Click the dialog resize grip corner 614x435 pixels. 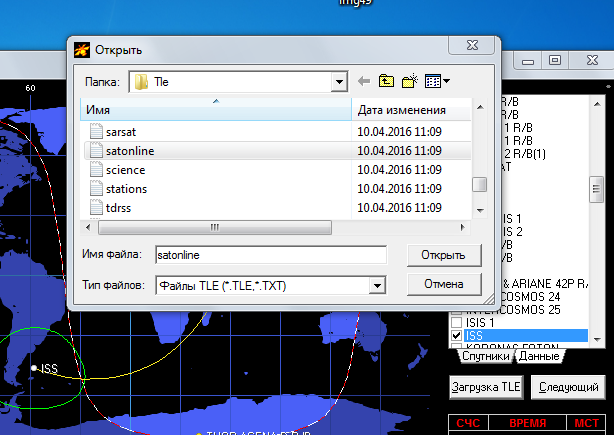click(489, 299)
